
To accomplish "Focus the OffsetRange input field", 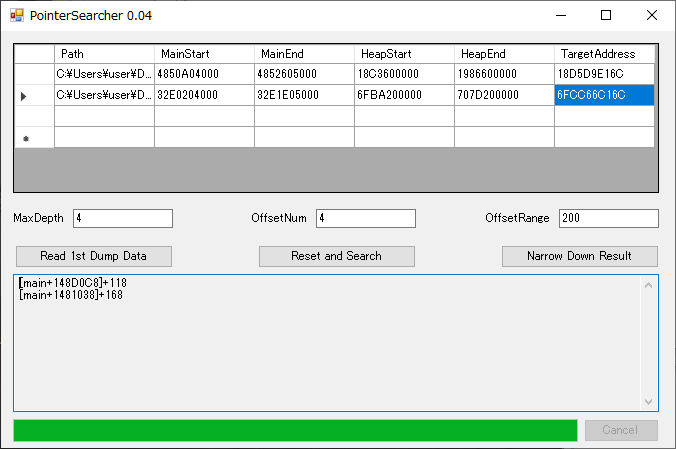I will tap(609, 218).
